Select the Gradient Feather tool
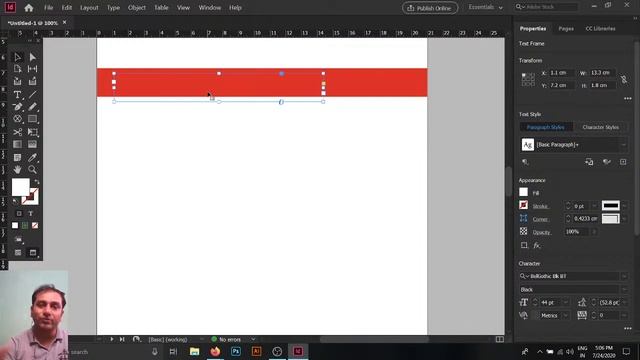The width and height of the screenshot is (640, 360). pyautogui.click(x=33, y=144)
